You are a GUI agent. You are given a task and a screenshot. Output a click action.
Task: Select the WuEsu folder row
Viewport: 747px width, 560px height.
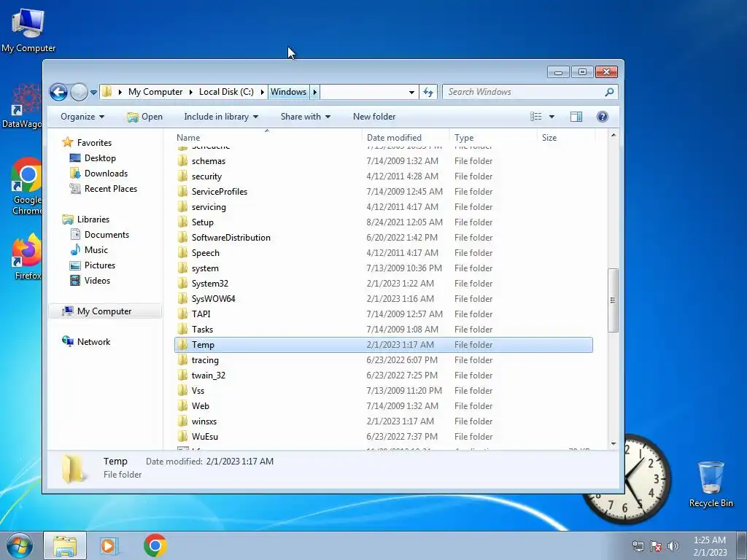tap(384, 437)
